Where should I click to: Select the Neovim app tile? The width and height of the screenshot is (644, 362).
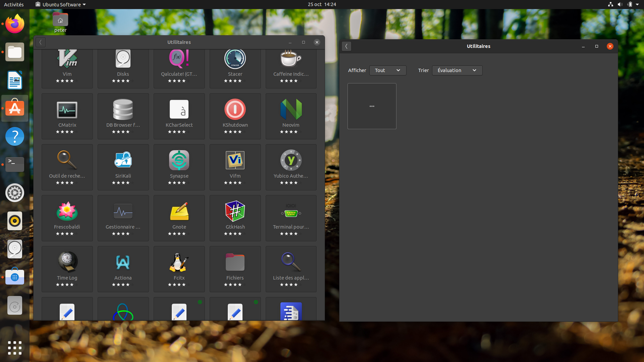[291, 116]
